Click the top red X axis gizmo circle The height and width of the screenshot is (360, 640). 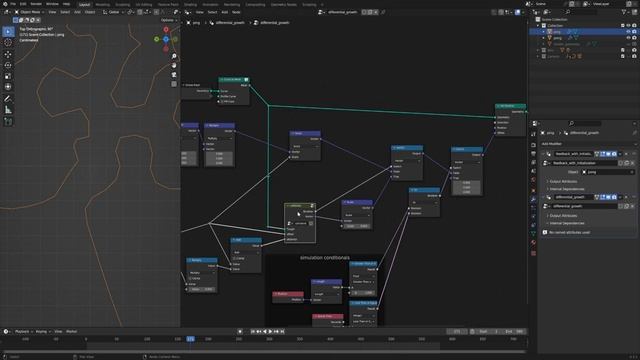coord(166,29)
